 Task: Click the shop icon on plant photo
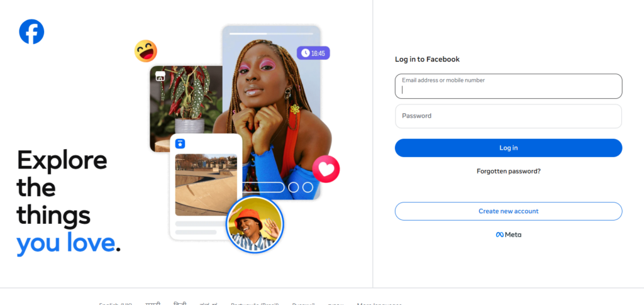(160, 76)
